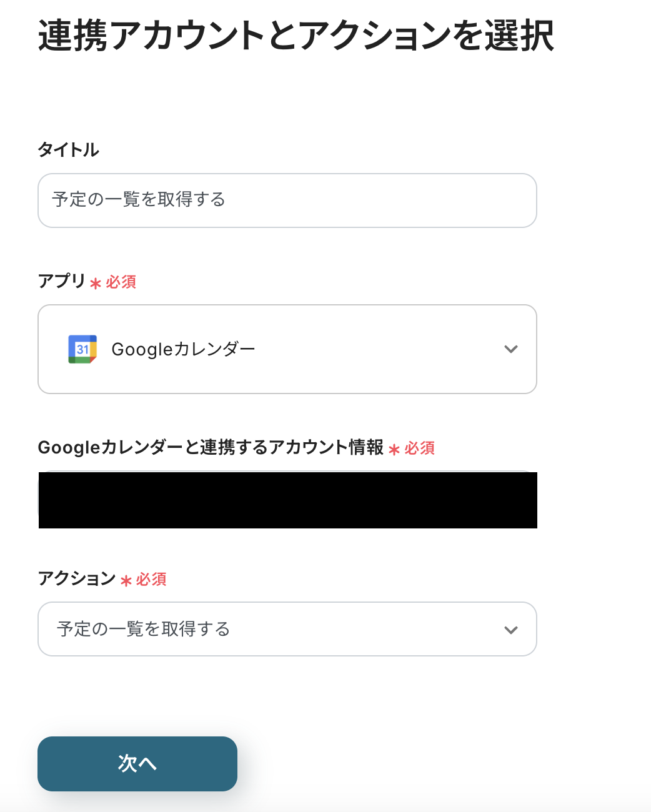Click the アプリ field label
This screenshot has height=812, width=651.
(x=62, y=281)
